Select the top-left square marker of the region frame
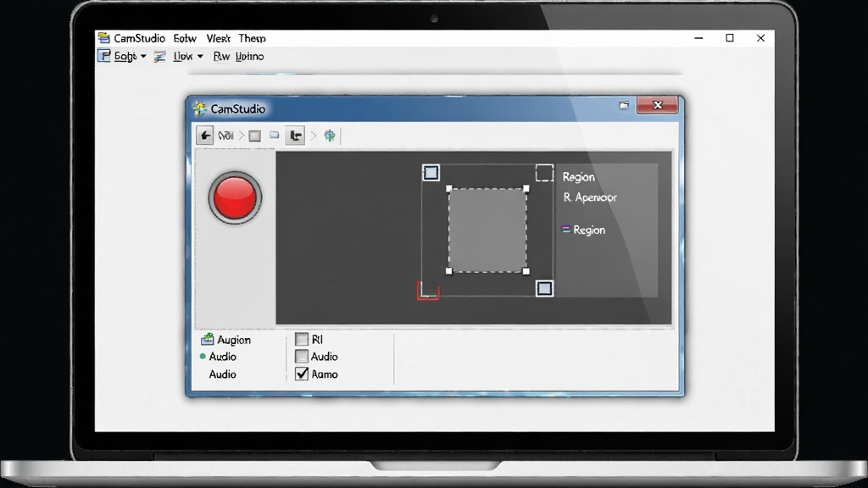The height and width of the screenshot is (488, 868). click(431, 173)
